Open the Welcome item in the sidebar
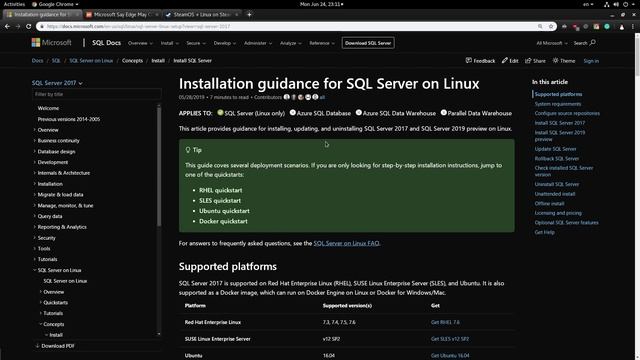640x360 pixels. click(48, 108)
